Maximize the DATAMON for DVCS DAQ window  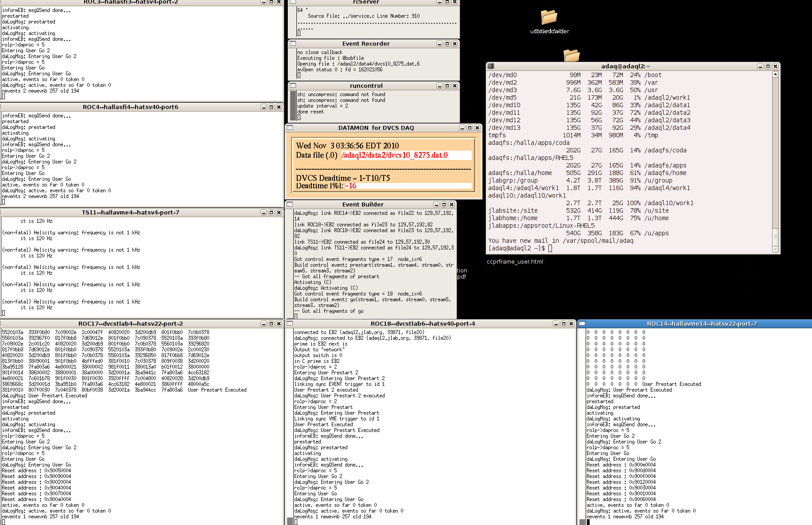[x=470, y=128]
